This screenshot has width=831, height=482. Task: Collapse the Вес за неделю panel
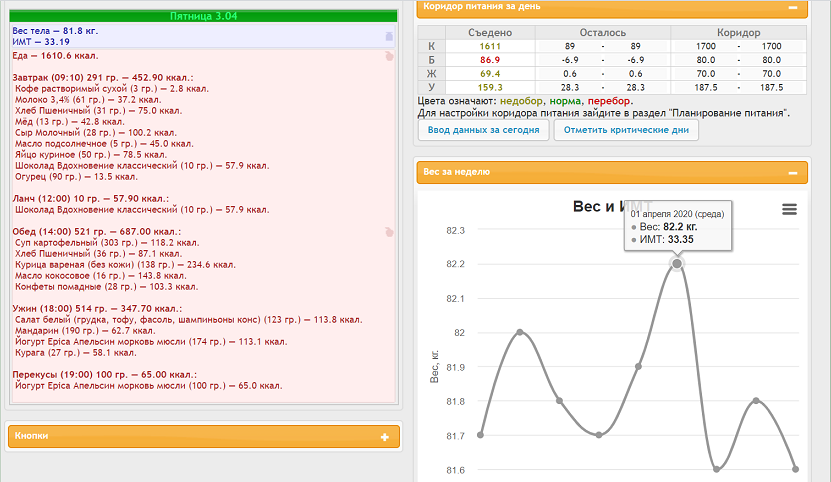pos(793,173)
